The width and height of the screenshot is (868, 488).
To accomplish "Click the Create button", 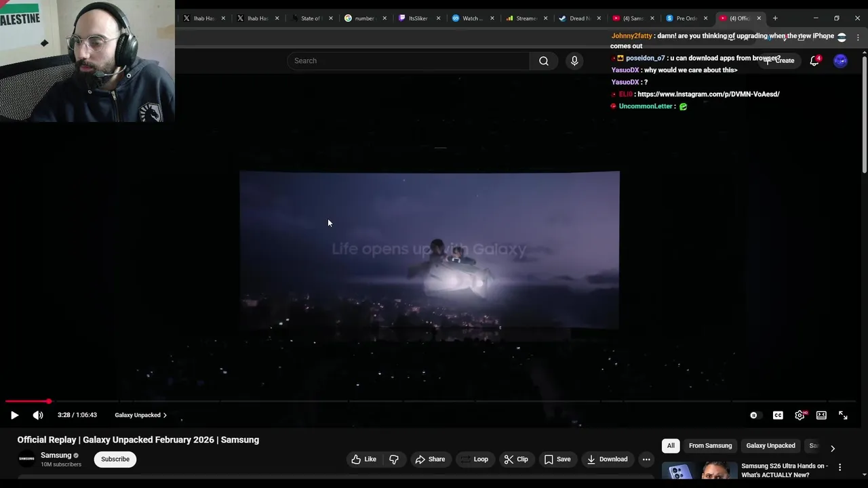I will [x=780, y=61].
